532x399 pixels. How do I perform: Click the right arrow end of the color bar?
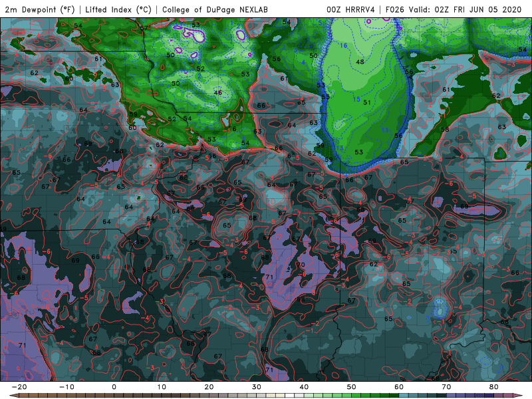tap(518, 396)
